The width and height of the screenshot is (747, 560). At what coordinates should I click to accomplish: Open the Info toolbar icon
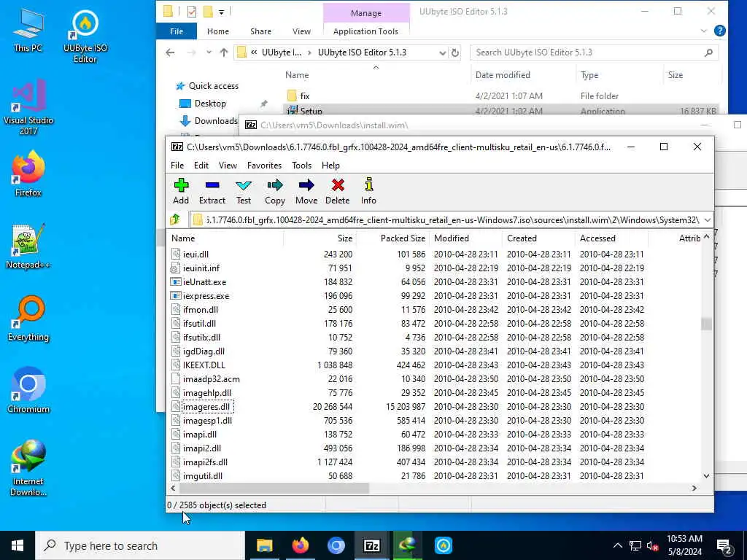[368, 191]
